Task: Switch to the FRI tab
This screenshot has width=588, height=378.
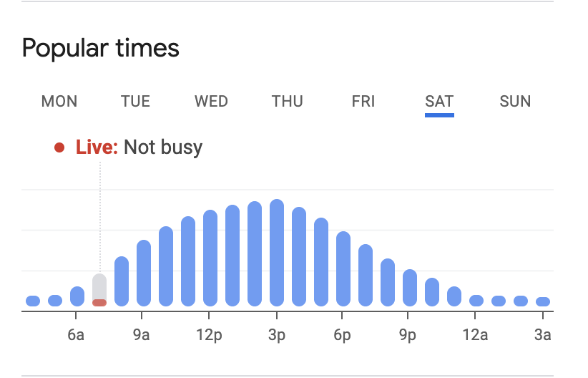Action: 363,101
